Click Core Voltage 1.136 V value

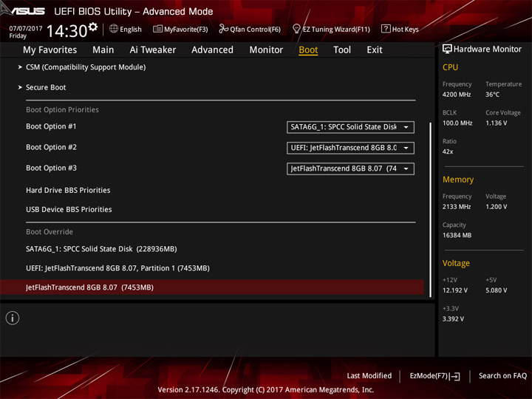click(497, 123)
